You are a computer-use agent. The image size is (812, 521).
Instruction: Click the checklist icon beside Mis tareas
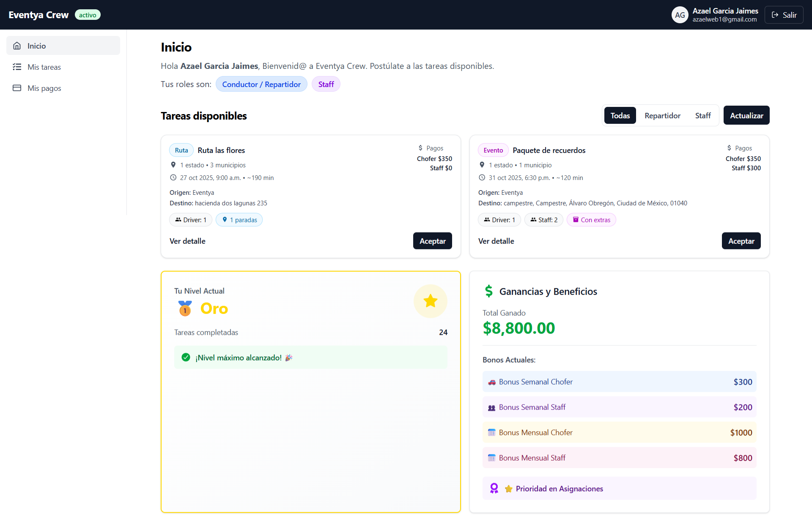point(17,67)
